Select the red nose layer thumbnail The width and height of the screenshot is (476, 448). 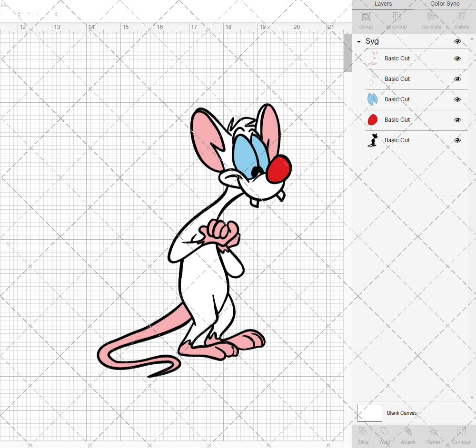click(373, 120)
